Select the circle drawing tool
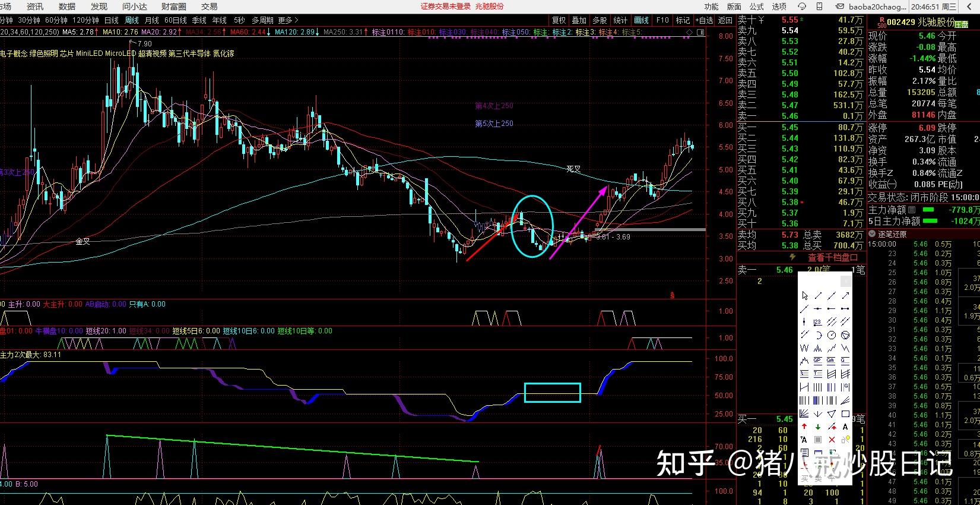The image size is (980, 505). (832, 334)
